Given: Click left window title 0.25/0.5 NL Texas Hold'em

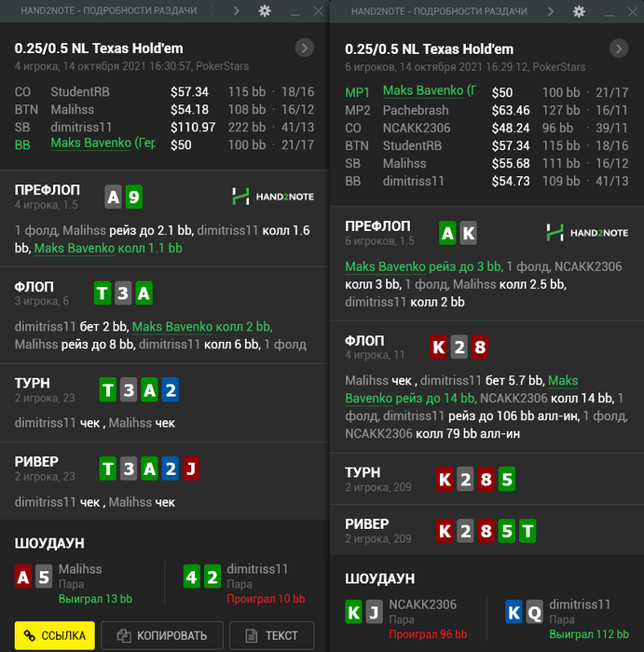Looking at the screenshot, I should point(99,48).
